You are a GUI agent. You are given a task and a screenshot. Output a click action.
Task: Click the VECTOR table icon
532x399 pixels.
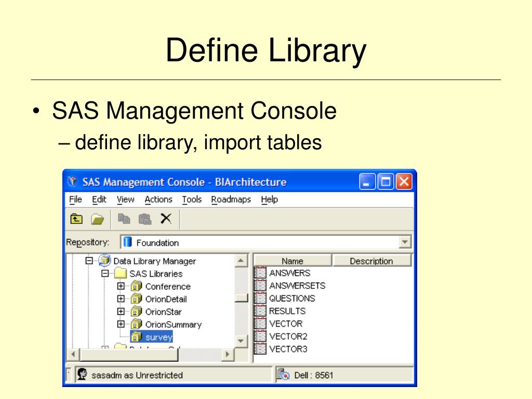tap(260, 323)
